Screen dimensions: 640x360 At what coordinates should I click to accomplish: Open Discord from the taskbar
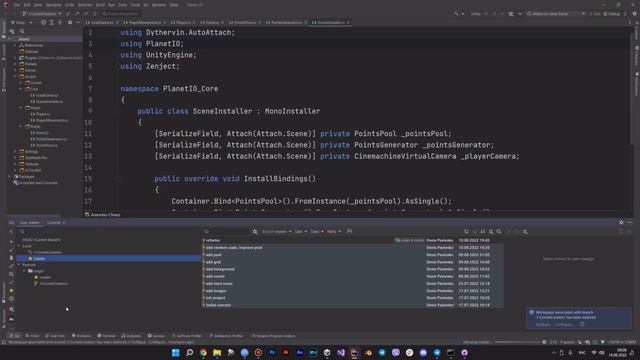tap(423, 353)
